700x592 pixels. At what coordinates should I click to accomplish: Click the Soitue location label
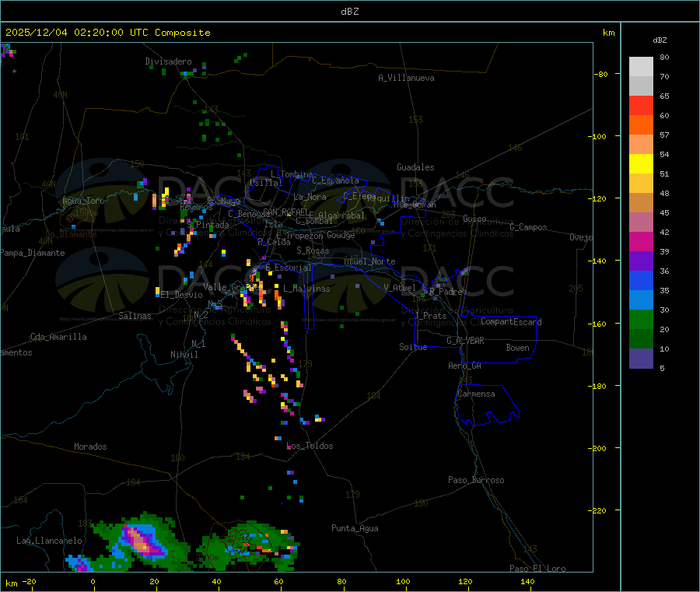click(413, 347)
